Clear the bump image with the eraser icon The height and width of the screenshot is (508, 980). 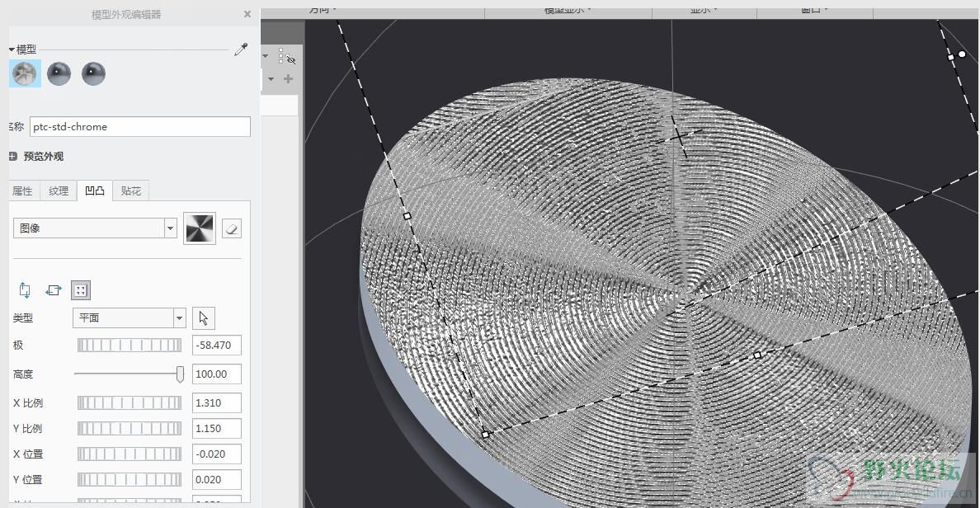tap(231, 228)
